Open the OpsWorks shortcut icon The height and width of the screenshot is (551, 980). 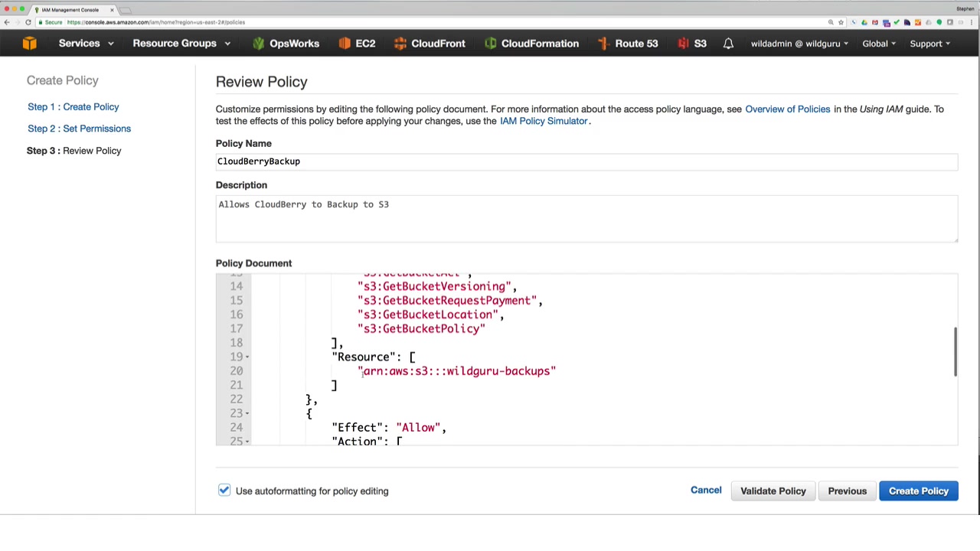click(x=259, y=44)
